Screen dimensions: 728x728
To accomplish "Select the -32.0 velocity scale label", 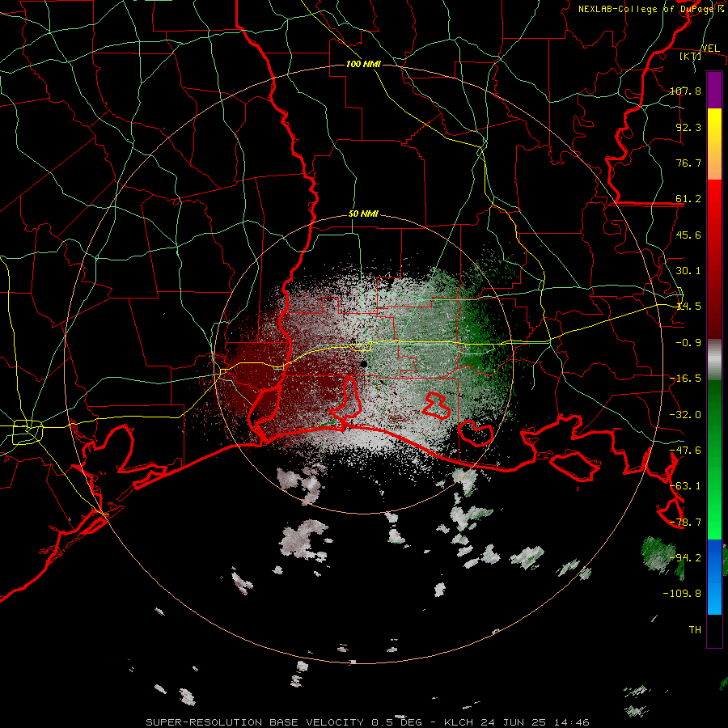I will click(x=685, y=415).
